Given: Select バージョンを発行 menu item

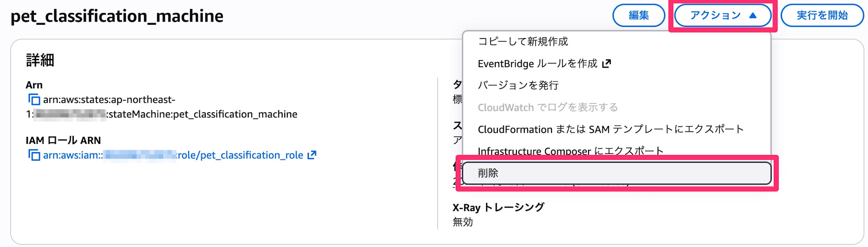Looking at the screenshot, I should [518, 85].
